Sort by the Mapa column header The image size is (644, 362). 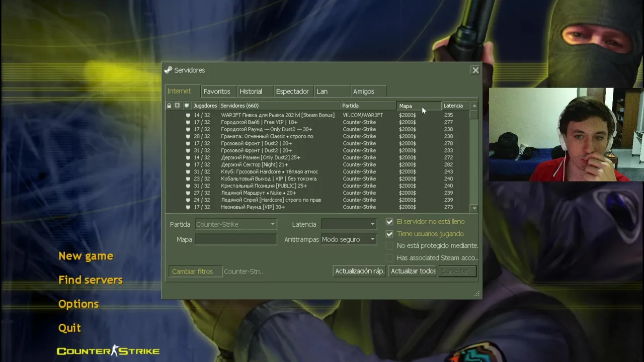(x=419, y=106)
